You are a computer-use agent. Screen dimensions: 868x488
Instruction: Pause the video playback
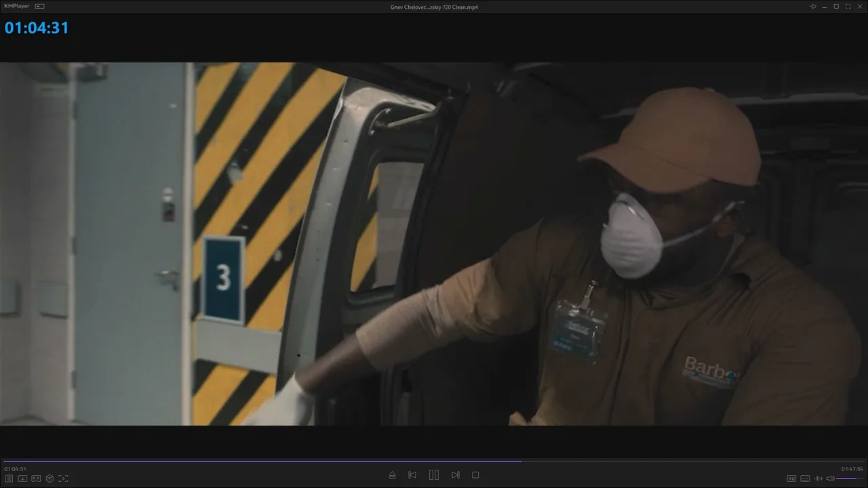(434, 475)
